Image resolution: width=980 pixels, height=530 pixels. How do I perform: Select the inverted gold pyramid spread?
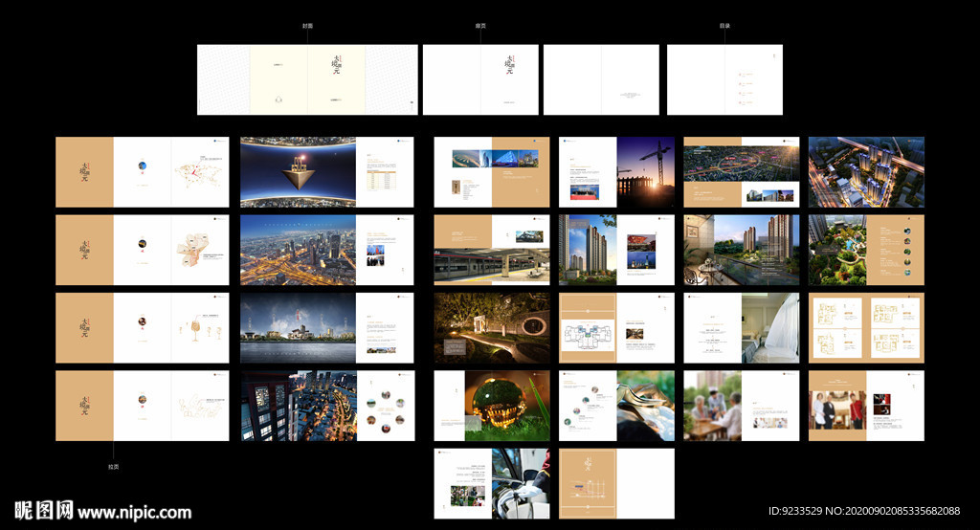[326, 172]
